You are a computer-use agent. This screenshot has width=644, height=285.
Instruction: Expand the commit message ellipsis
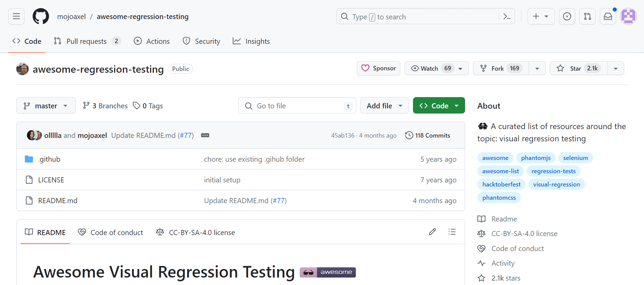point(205,135)
